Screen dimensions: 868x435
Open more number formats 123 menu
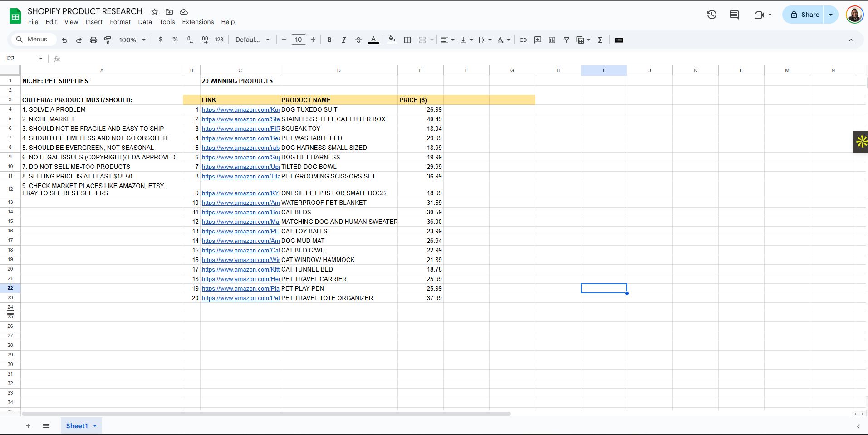pos(219,40)
